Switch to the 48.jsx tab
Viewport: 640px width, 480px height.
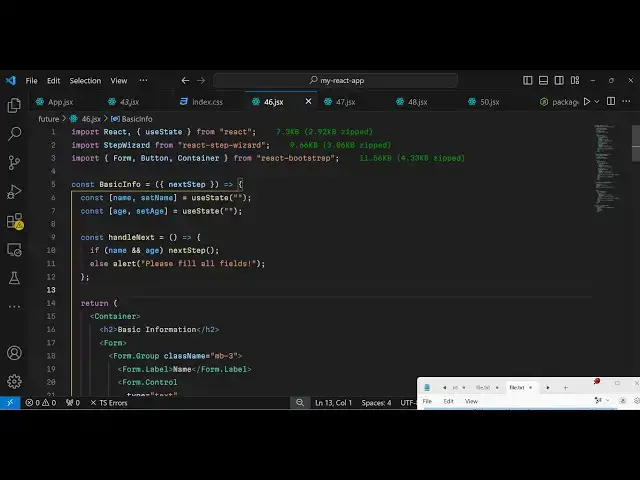pyautogui.click(x=418, y=102)
